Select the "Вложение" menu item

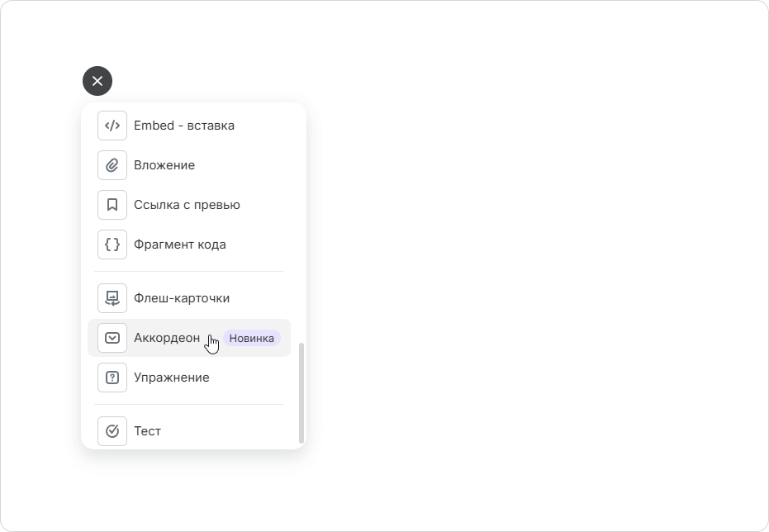(189, 165)
